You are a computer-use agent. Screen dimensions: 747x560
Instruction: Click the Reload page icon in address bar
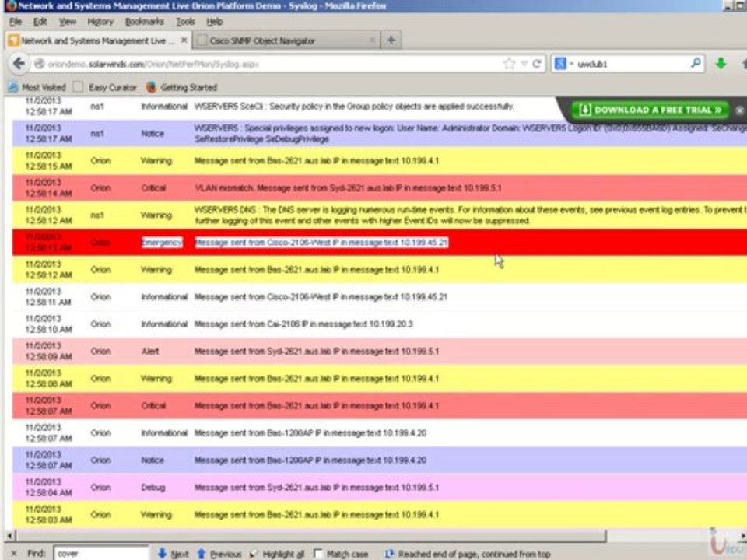click(537, 63)
